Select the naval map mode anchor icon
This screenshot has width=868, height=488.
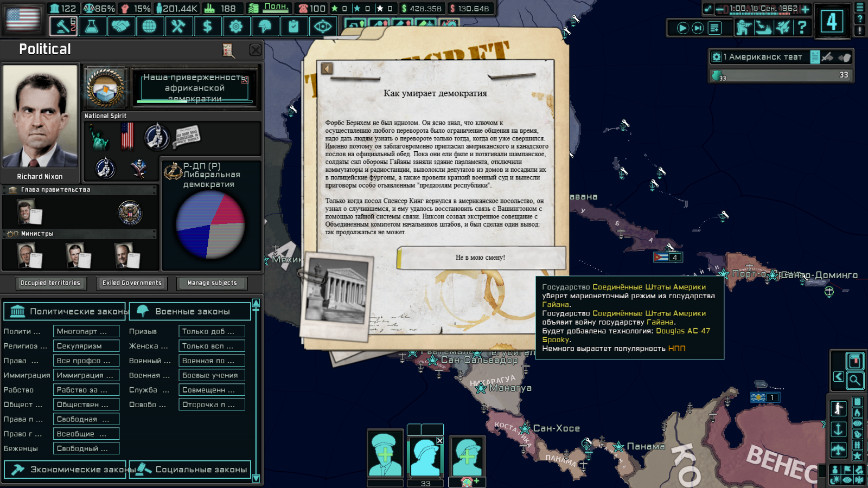coord(838,429)
